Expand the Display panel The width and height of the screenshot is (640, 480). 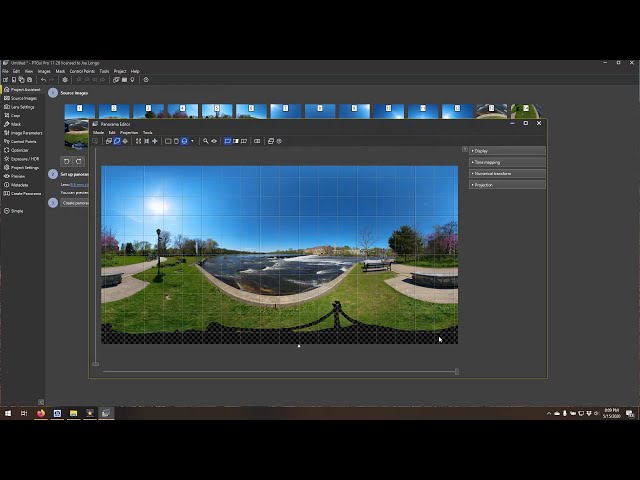tap(507, 151)
